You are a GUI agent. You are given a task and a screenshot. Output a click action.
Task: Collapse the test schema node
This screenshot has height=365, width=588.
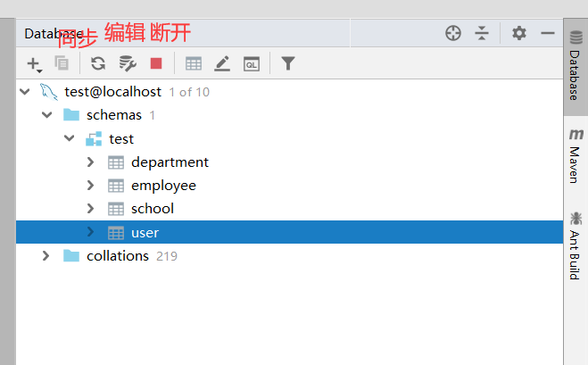coord(70,138)
